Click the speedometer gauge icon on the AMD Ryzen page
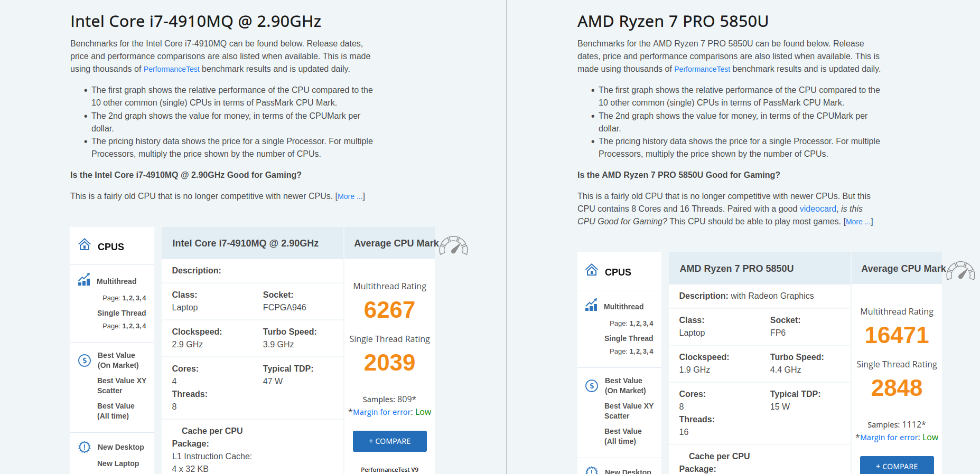This screenshot has width=980, height=474. click(x=961, y=271)
